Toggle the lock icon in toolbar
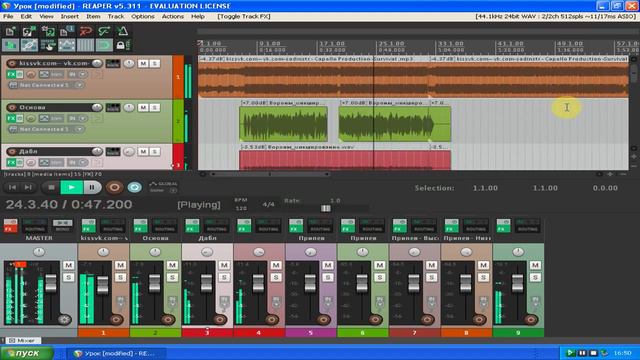 coord(122,45)
